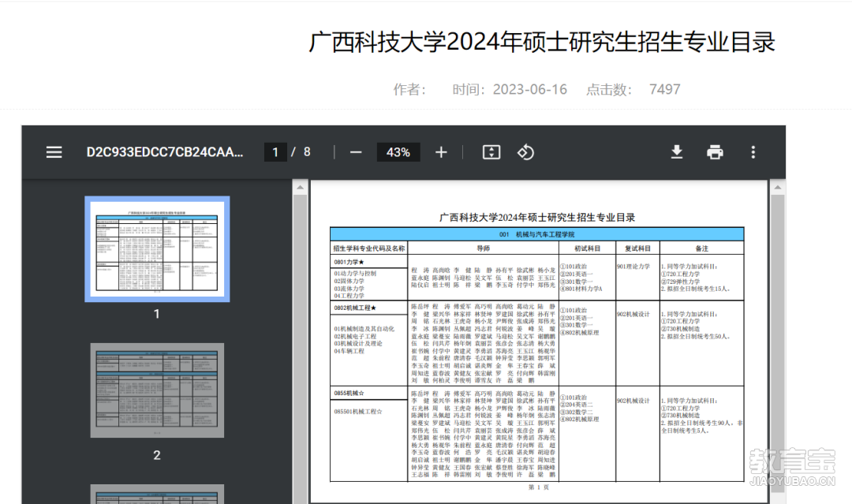The image size is (852, 504).
Task: Click the fit to page icon
Action: (491, 152)
